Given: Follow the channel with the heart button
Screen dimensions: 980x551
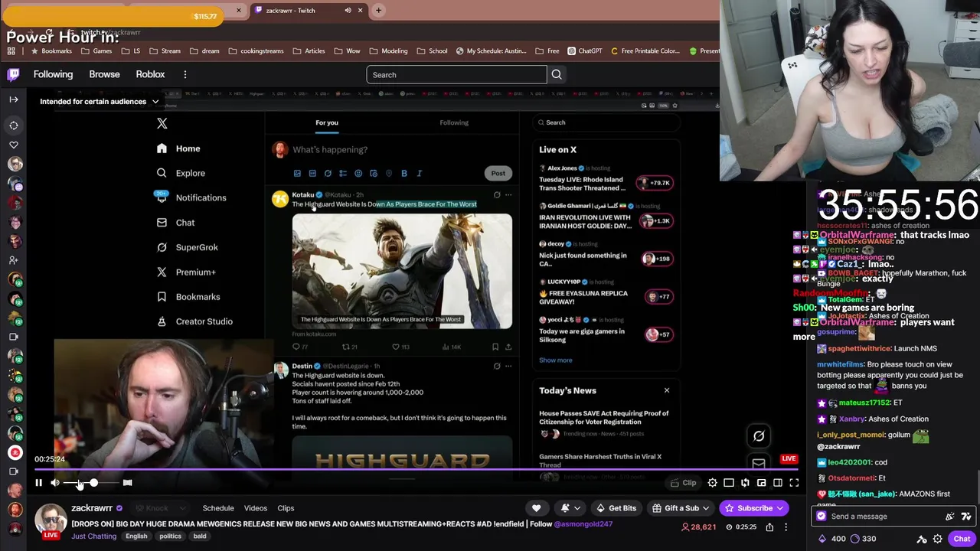Looking at the screenshot, I should (536, 508).
